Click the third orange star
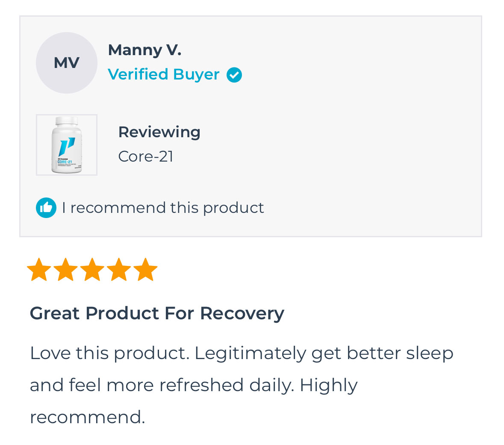Screen dimensions: 504x445 pyautogui.click(x=92, y=270)
